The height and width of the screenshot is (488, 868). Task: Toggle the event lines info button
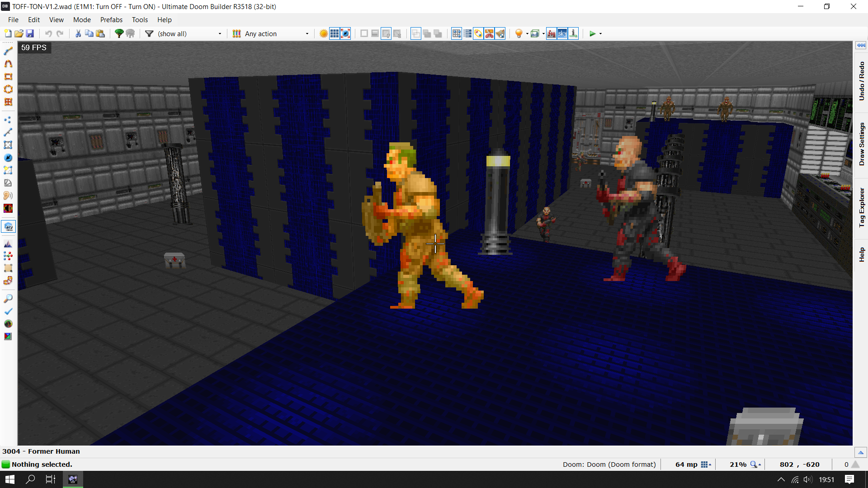point(573,33)
